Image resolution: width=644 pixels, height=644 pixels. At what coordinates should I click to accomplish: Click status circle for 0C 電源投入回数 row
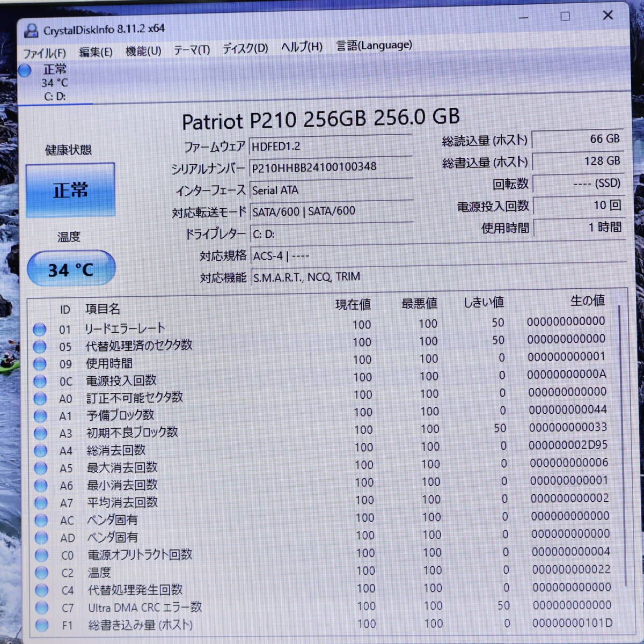(40, 381)
